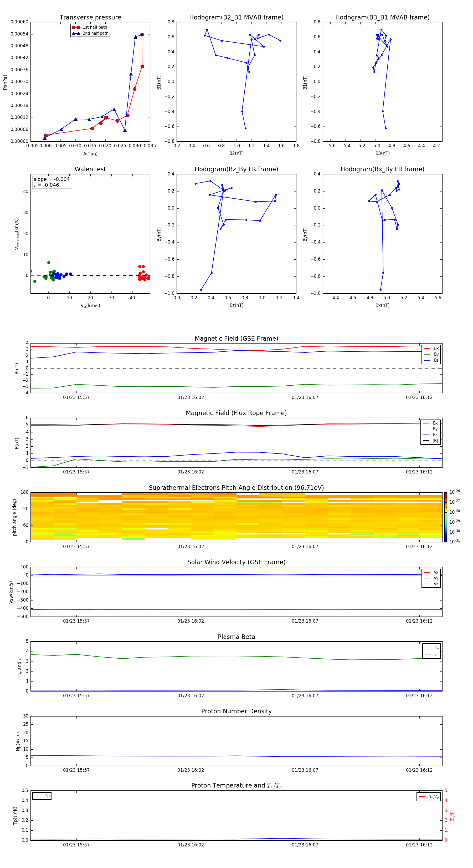The image size is (473, 868).
Task: Click the 'WalenTest' plot title
Action: click(x=90, y=169)
